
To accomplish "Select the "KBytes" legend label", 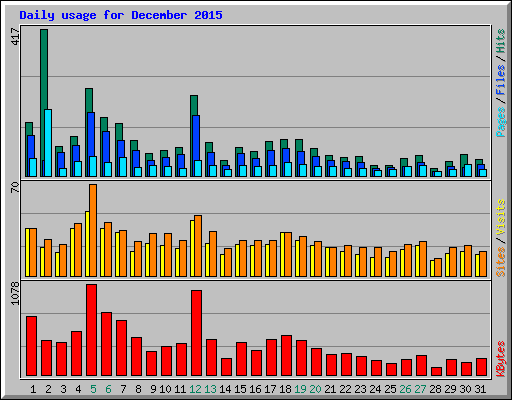I will tap(501, 359).
